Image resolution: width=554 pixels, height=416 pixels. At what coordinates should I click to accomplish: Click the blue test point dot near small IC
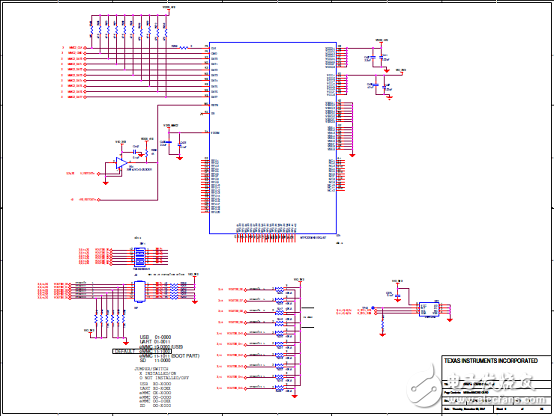[x=373, y=308]
